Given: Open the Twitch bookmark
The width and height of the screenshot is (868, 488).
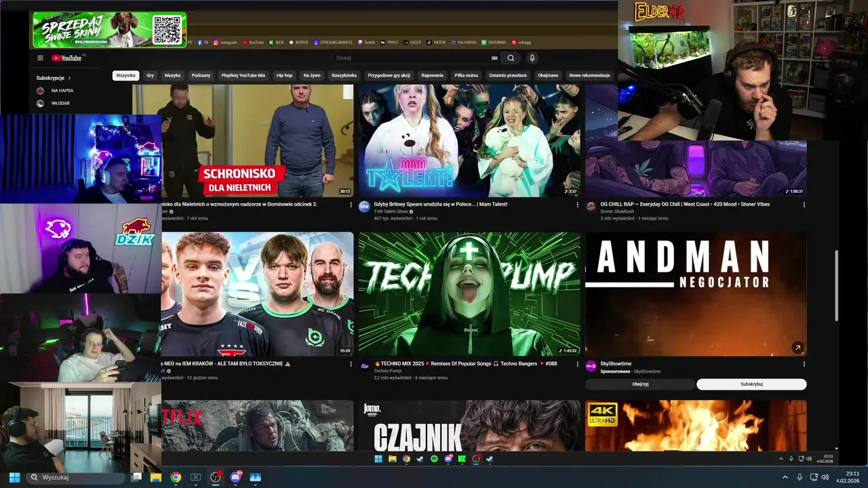Looking at the screenshot, I should point(366,42).
